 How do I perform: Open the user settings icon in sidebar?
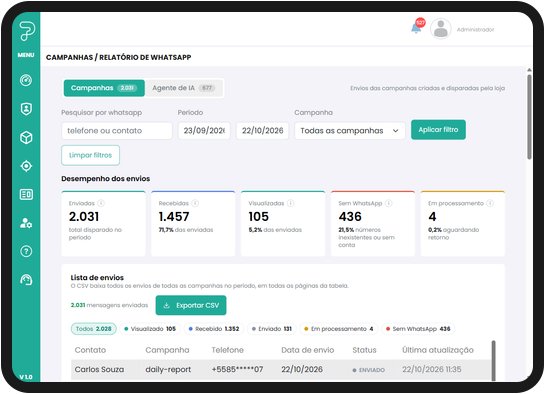tap(26, 223)
